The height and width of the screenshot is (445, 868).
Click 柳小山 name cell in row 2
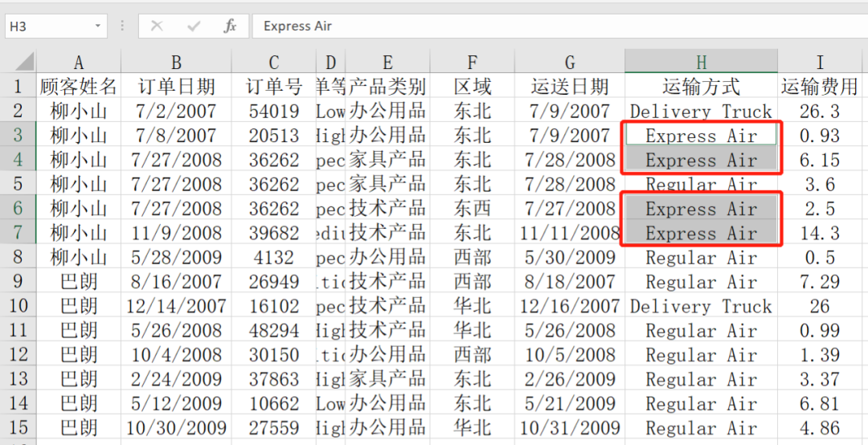point(79,111)
